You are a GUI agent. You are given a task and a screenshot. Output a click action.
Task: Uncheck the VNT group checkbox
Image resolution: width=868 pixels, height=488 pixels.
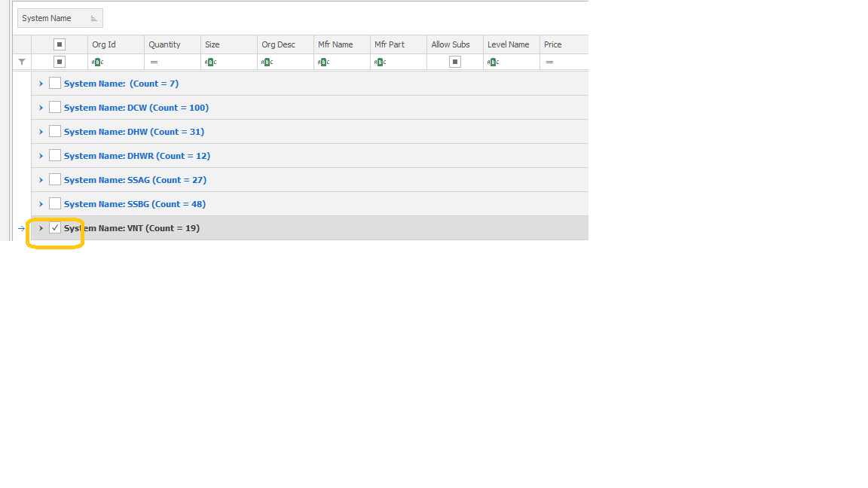(55, 227)
